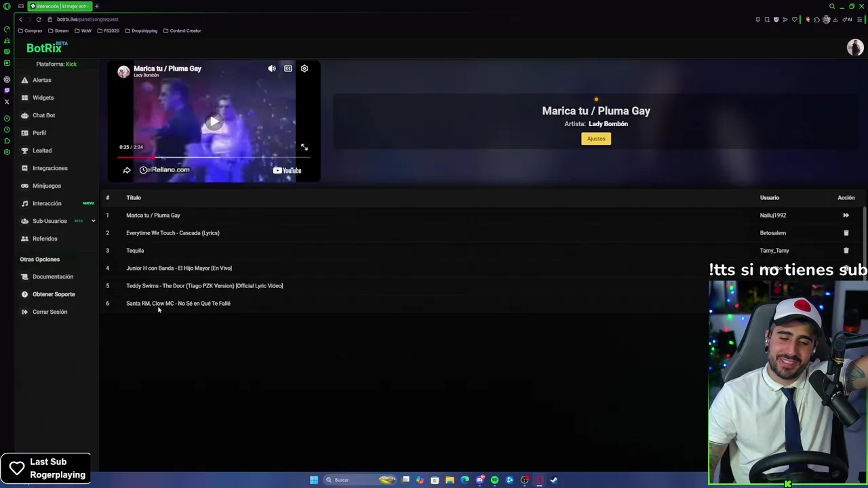The width and height of the screenshot is (868, 488).
Task: Go to Chat Bot settings
Action: click(x=43, y=115)
